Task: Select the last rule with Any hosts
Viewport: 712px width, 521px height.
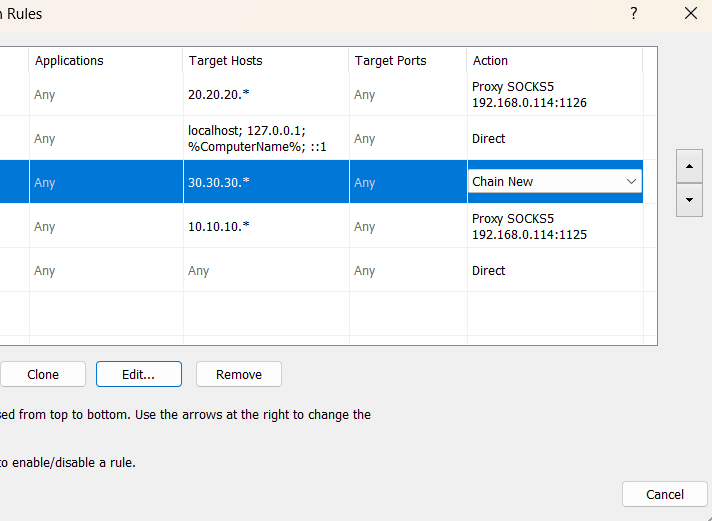Action: click(199, 271)
